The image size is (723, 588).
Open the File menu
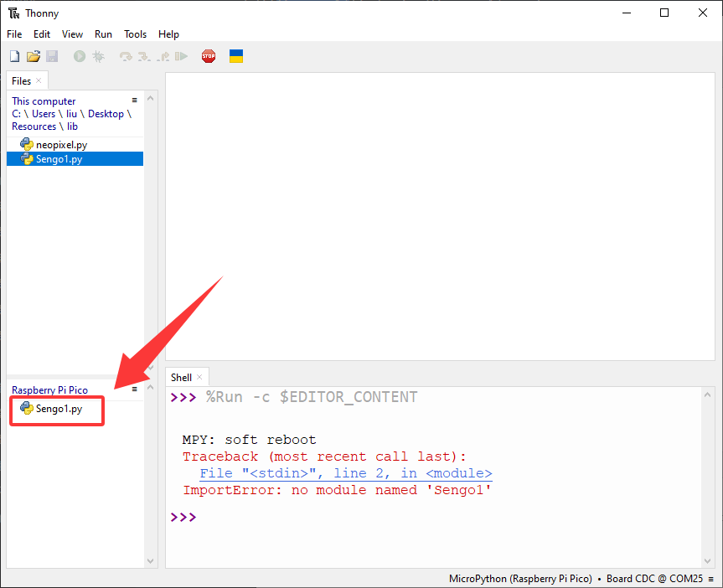pos(14,34)
